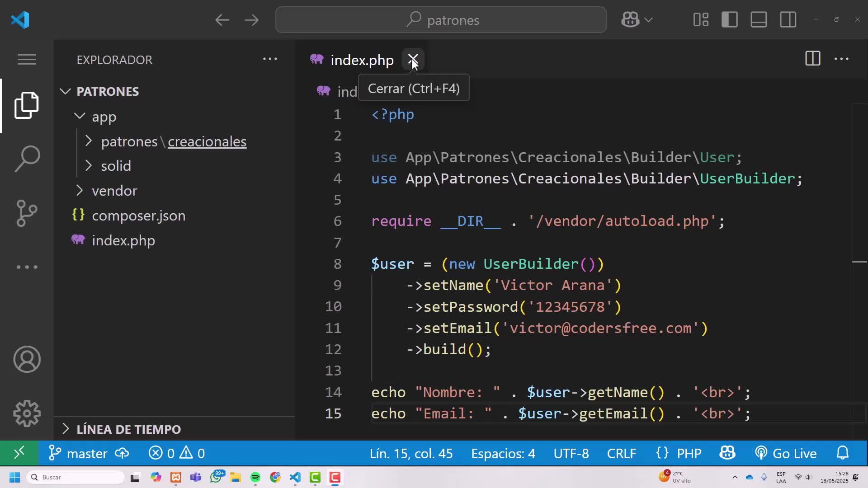The height and width of the screenshot is (488, 868).
Task: Go back with the left arrow
Action: point(222,20)
